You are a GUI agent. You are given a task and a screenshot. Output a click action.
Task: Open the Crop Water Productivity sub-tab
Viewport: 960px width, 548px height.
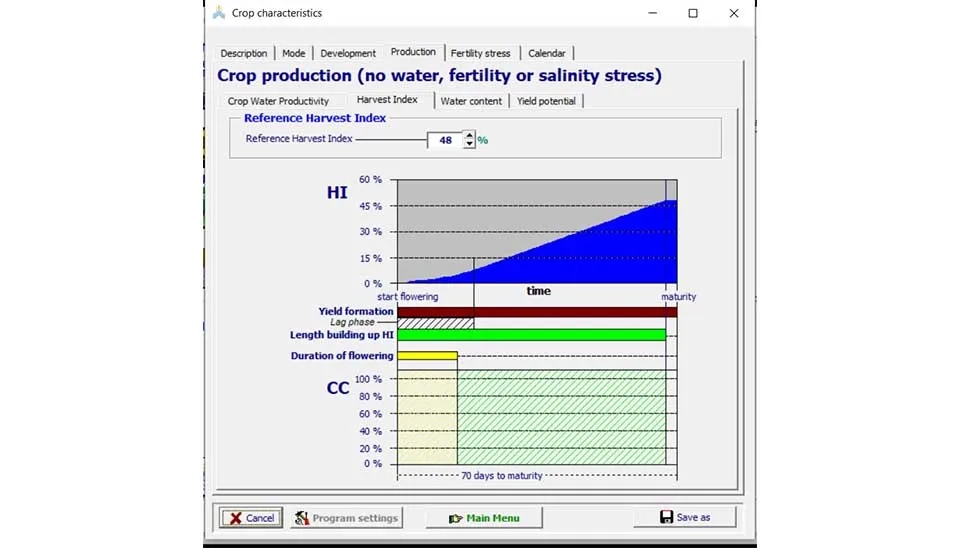click(x=278, y=101)
